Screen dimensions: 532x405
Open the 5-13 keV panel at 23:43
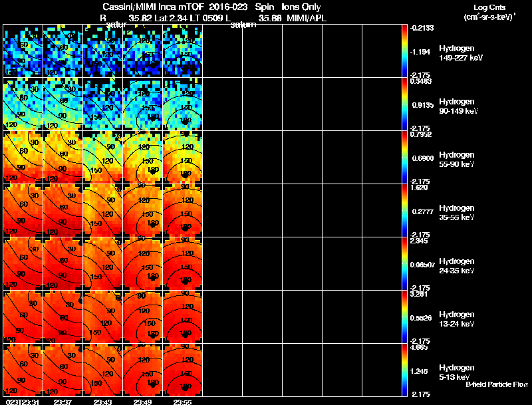pos(103,370)
